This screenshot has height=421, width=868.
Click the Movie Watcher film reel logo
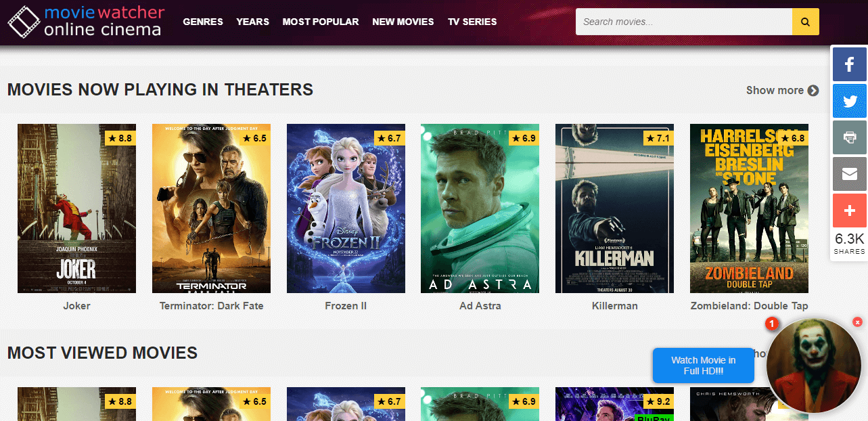coord(24,22)
